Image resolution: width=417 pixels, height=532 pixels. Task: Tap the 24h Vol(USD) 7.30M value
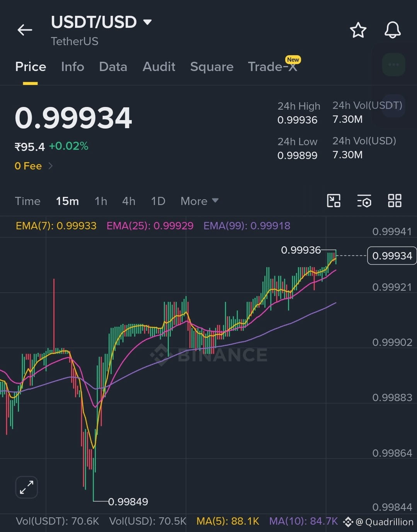(347, 155)
